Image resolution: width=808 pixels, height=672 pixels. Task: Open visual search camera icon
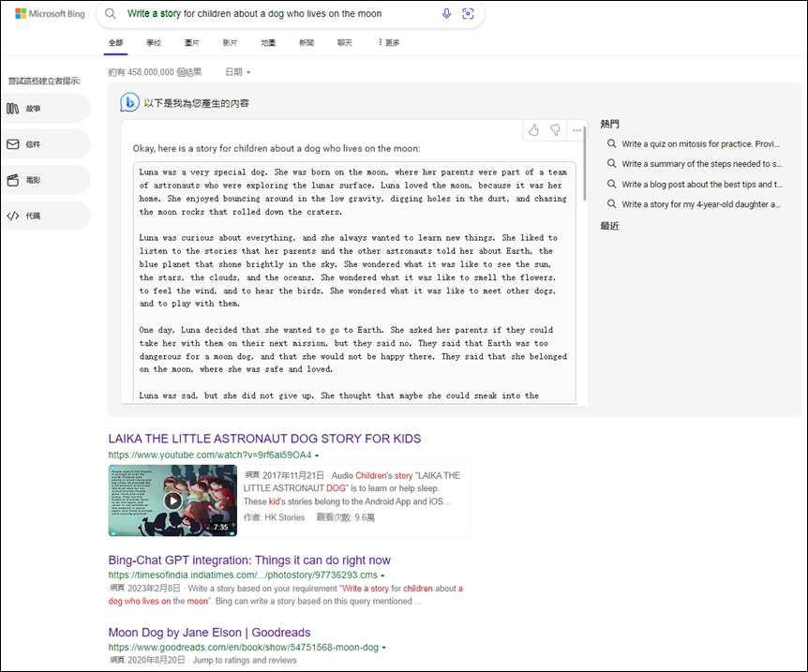pos(468,14)
